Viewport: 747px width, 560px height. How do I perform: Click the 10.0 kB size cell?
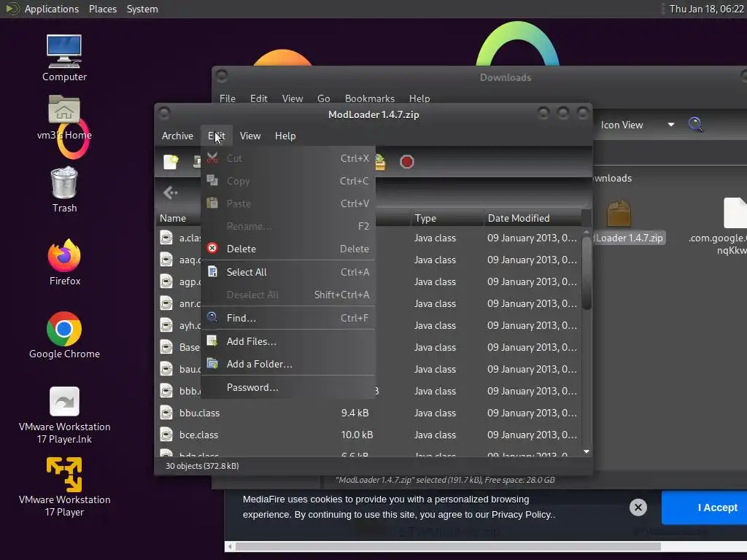[357, 435]
